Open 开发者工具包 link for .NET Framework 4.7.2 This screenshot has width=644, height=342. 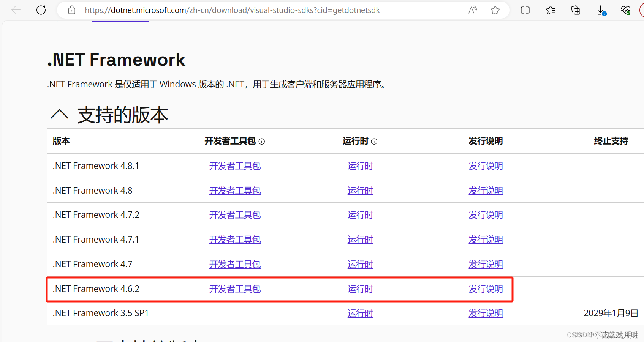tap(235, 215)
